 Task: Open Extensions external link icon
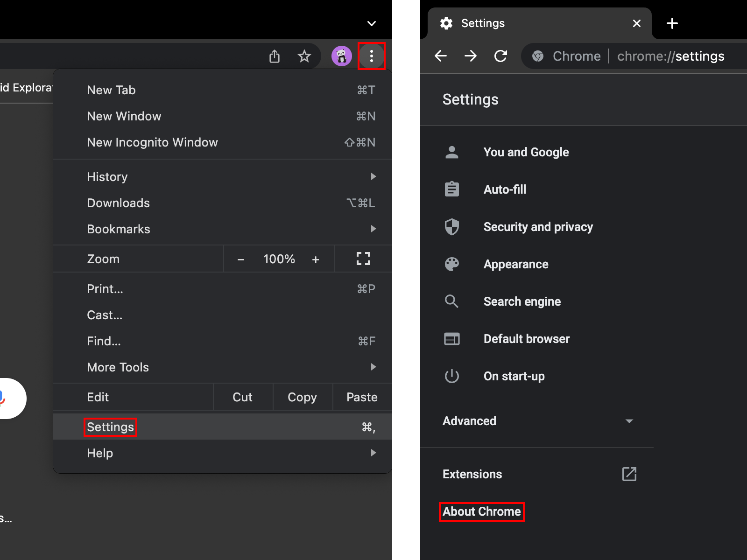point(629,474)
